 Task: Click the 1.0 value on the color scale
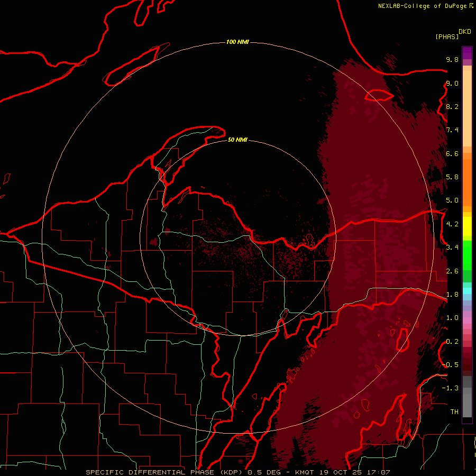(x=452, y=318)
